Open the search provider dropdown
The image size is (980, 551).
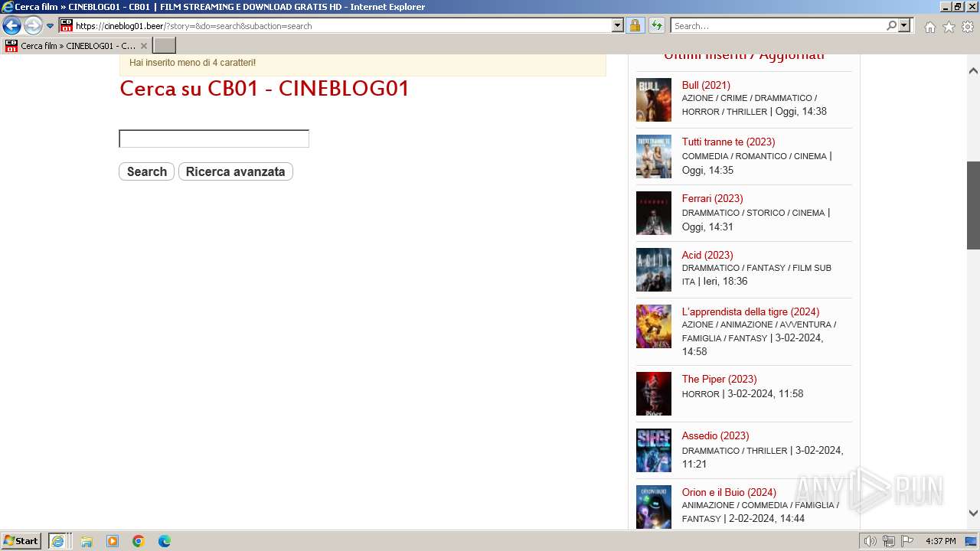point(904,25)
